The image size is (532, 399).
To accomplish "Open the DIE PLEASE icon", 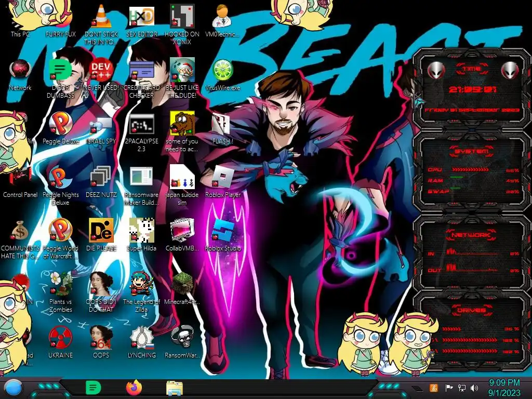I will coord(101,235).
